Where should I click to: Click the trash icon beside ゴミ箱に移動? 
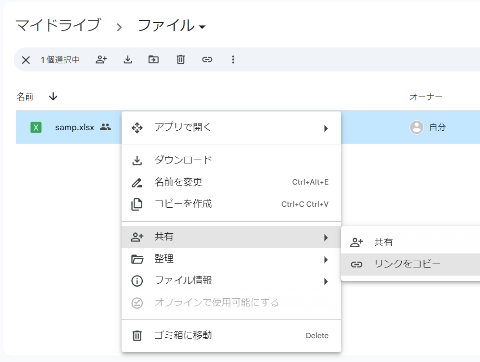[137, 335]
